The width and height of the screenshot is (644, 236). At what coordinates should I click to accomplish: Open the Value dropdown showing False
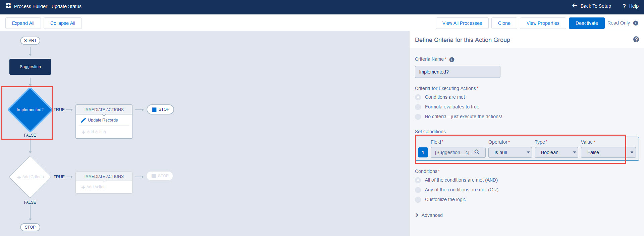(x=608, y=152)
